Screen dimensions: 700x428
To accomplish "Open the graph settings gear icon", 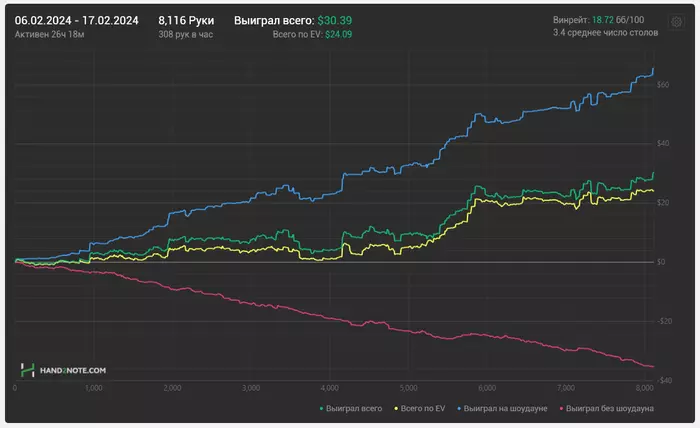I will (x=676, y=21).
